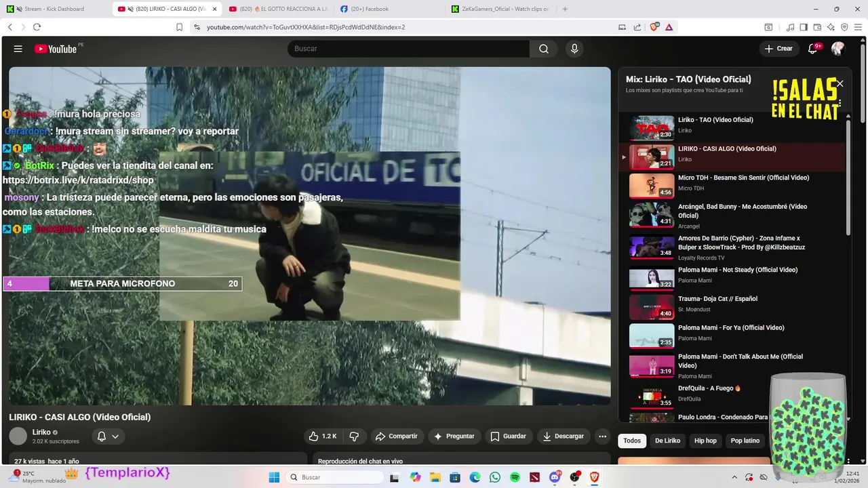868x488 pixels.
Task: Open the account avatar menu
Action: click(x=837, y=49)
